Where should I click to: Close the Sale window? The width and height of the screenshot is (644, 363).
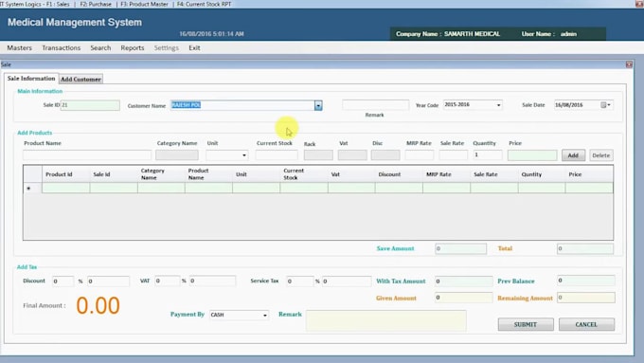click(629, 64)
